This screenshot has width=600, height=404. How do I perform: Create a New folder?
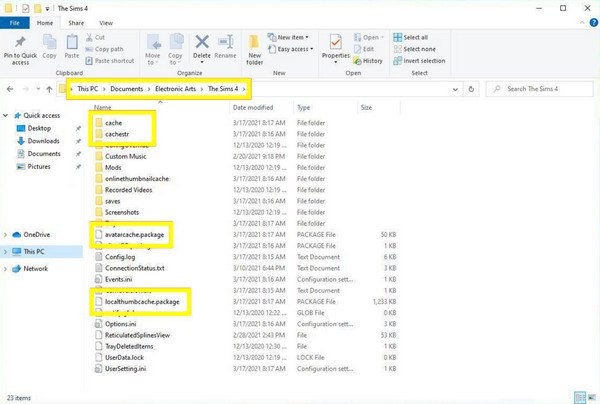click(x=254, y=50)
